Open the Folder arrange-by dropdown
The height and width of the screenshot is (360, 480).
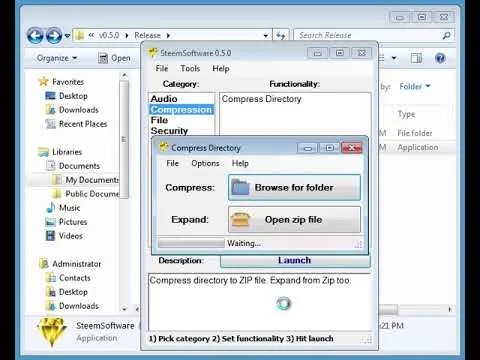click(x=415, y=87)
